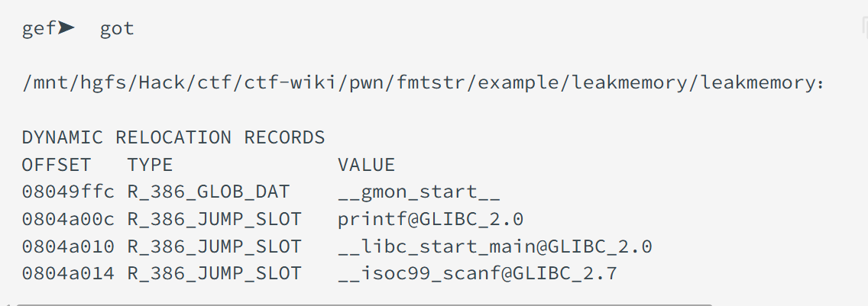Click the OFFSET column header
The image size is (868, 306).
point(56,165)
